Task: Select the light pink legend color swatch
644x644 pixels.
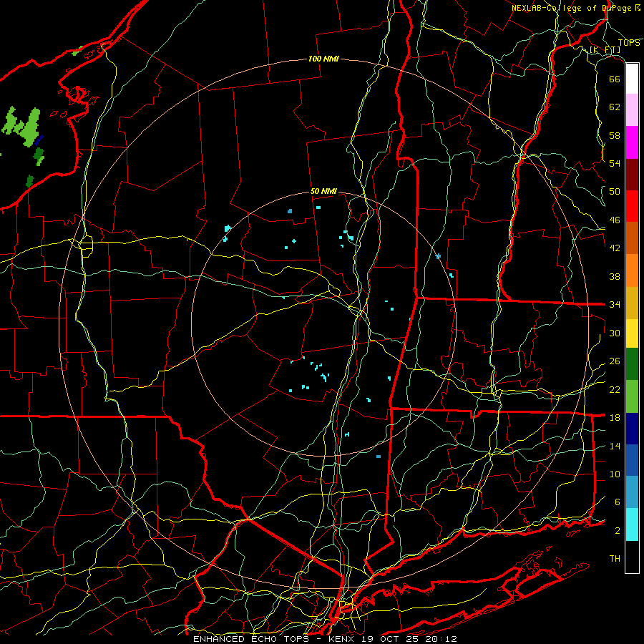Action: tap(632, 110)
